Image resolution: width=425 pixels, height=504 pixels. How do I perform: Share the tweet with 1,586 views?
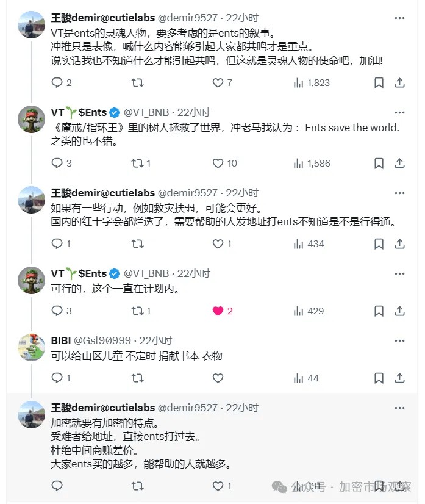coord(399,164)
